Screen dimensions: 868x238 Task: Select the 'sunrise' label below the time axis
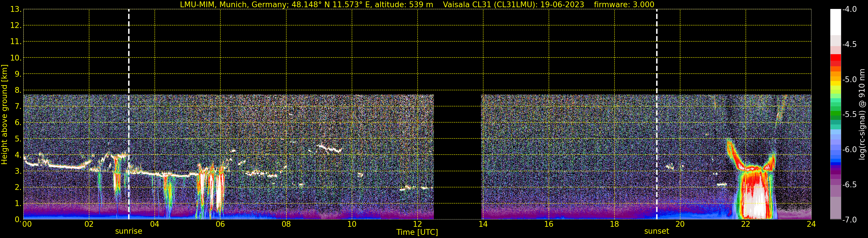click(x=129, y=231)
